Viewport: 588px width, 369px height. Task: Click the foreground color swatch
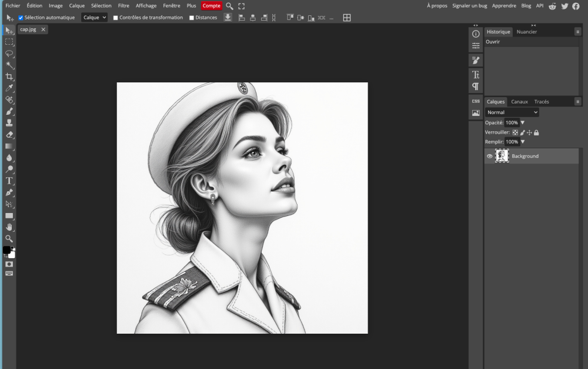tap(6, 249)
